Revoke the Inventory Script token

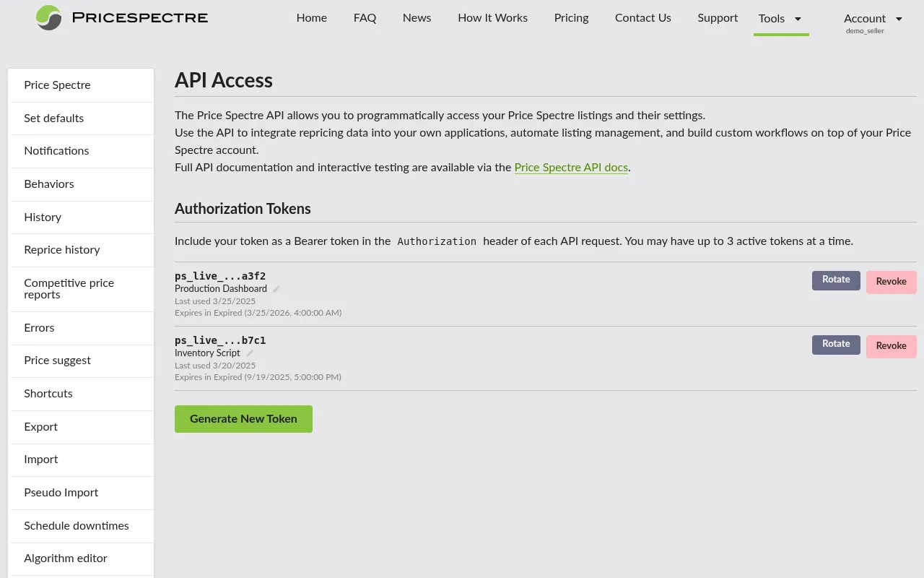pyautogui.click(x=891, y=346)
